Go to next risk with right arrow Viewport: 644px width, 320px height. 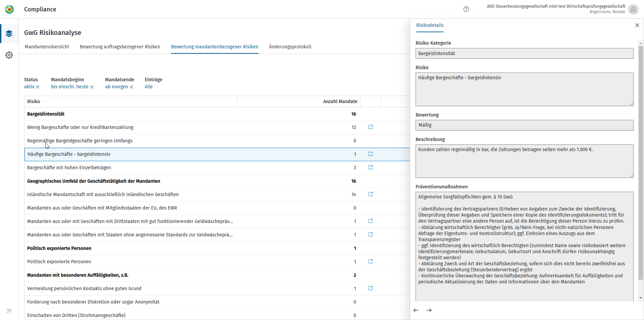(429, 310)
